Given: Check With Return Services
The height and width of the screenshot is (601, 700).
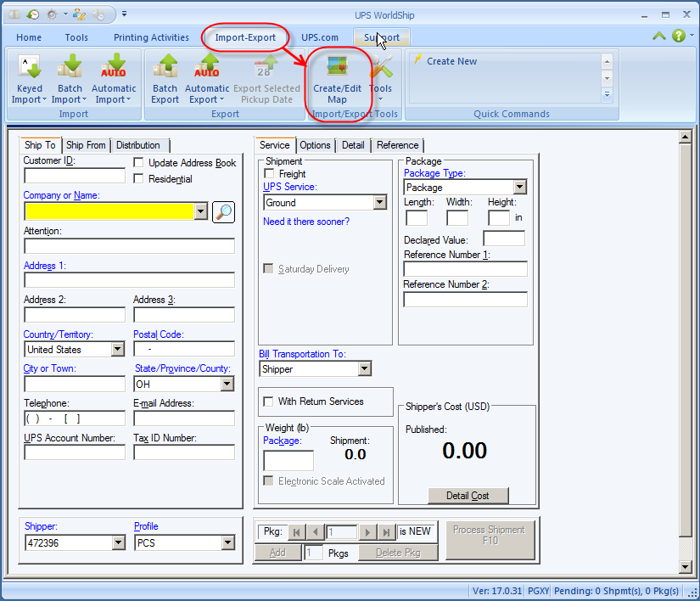Looking at the screenshot, I should [x=268, y=402].
